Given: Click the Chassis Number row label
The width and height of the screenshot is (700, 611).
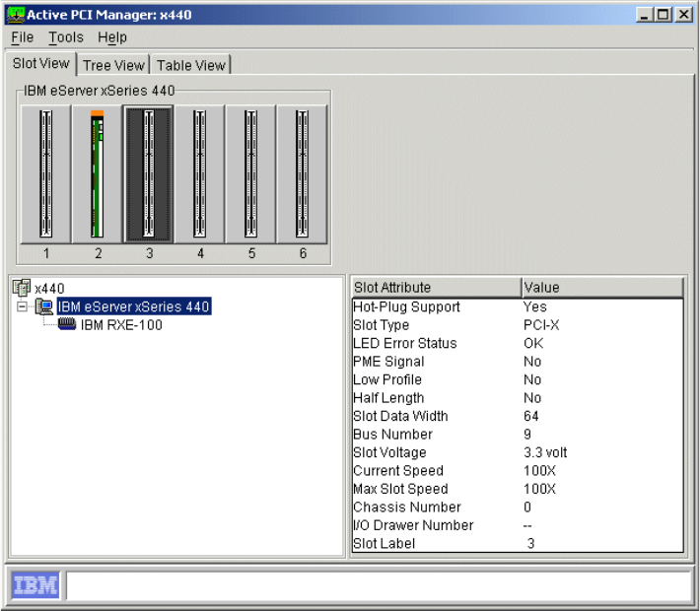Looking at the screenshot, I should point(407,507).
